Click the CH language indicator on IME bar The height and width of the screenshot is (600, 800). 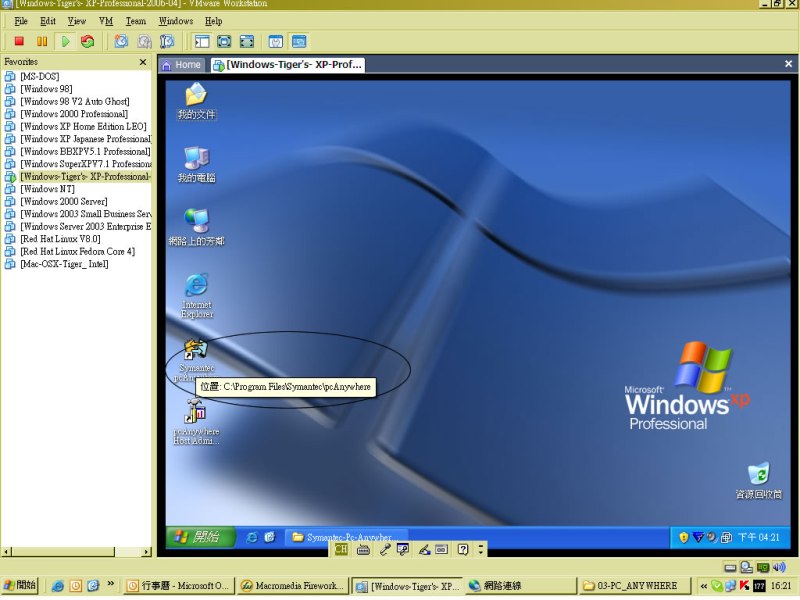pyautogui.click(x=341, y=549)
